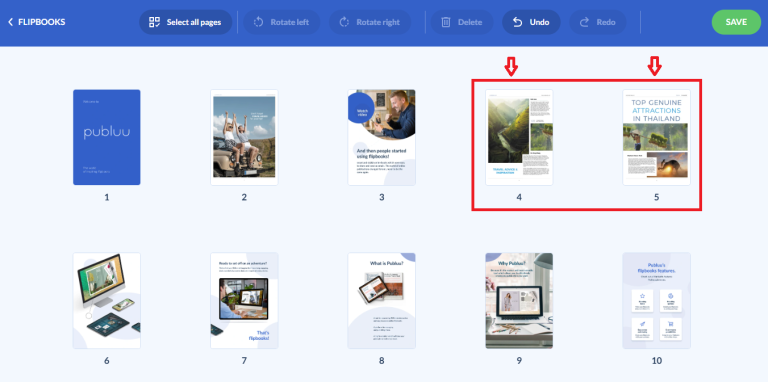The width and height of the screenshot is (768, 382).
Task: Select page 5 Attractions in Thailand thumbnail
Action: point(656,137)
